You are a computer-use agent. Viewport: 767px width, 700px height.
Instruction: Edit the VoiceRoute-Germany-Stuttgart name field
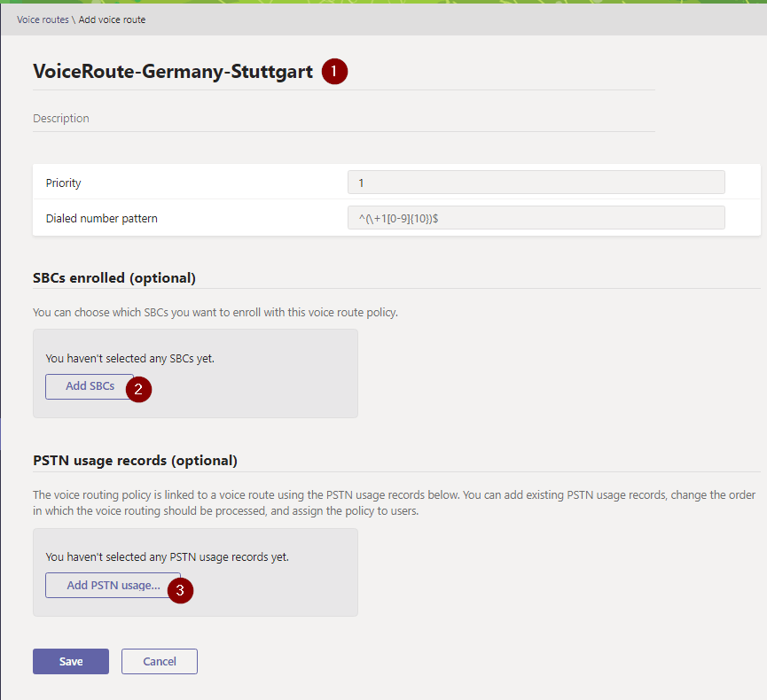pyautogui.click(x=173, y=72)
